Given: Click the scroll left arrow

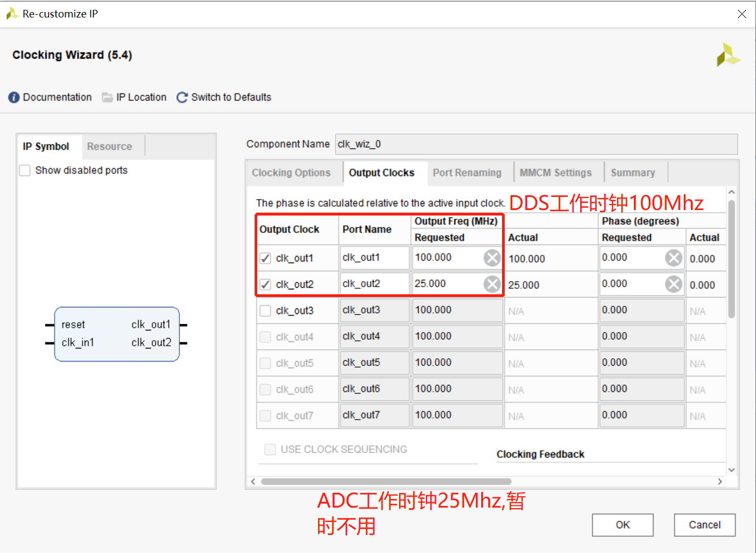Looking at the screenshot, I should point(253,482).
